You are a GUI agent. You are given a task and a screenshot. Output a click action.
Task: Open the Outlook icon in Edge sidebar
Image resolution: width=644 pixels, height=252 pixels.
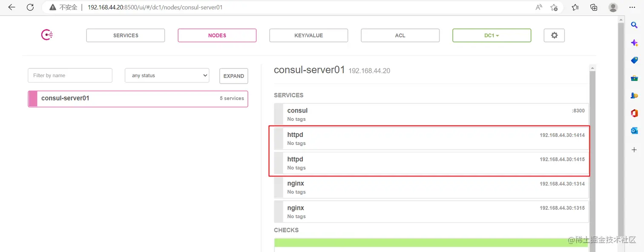click(634, 130)
